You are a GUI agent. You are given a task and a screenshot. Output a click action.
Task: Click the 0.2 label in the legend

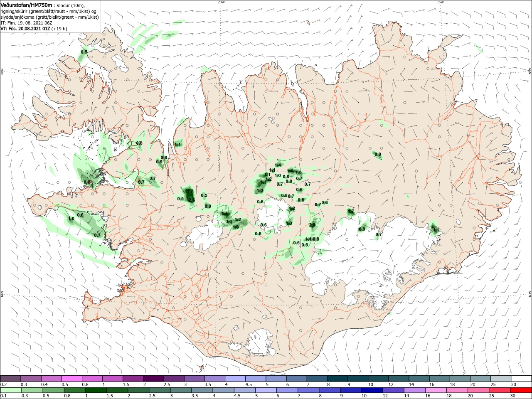click(3, 384)
